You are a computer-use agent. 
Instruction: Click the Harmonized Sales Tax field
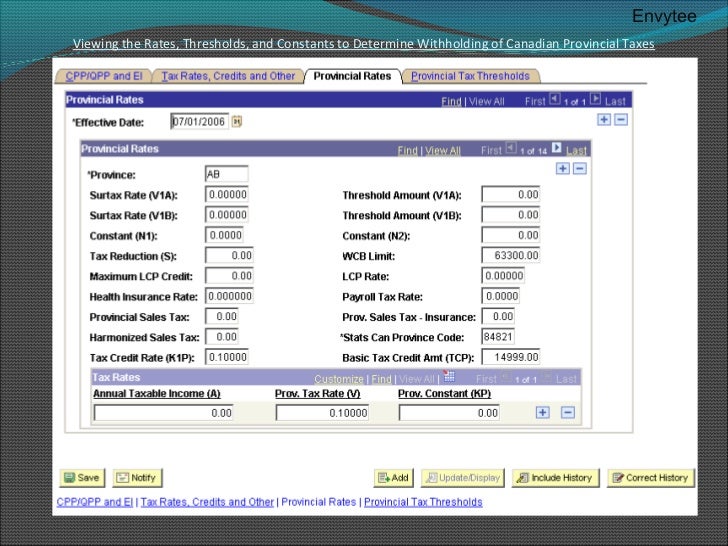(x=221, y=337)
